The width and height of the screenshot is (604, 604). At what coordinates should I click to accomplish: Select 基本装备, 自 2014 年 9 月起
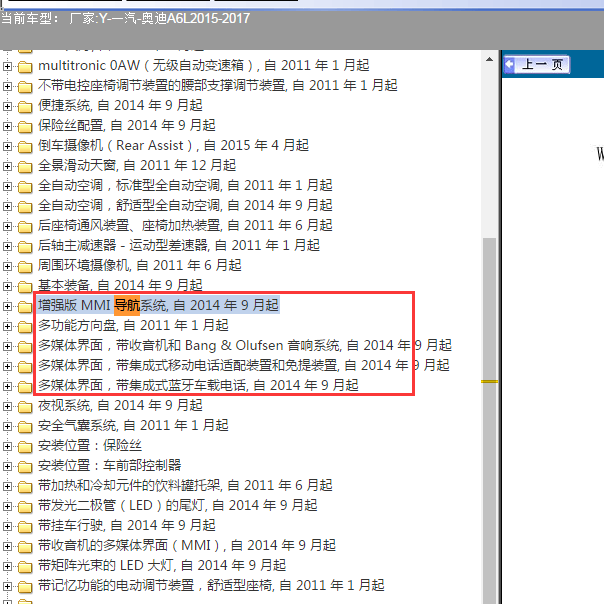120,285
